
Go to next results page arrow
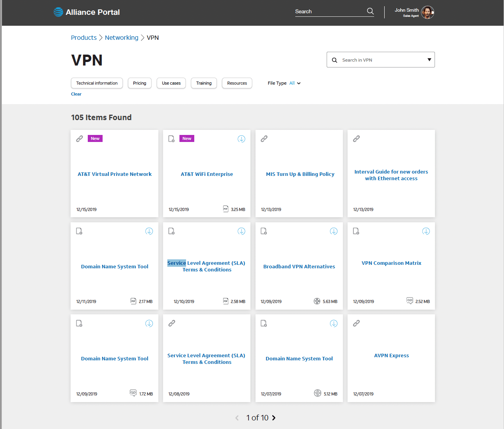274,418
